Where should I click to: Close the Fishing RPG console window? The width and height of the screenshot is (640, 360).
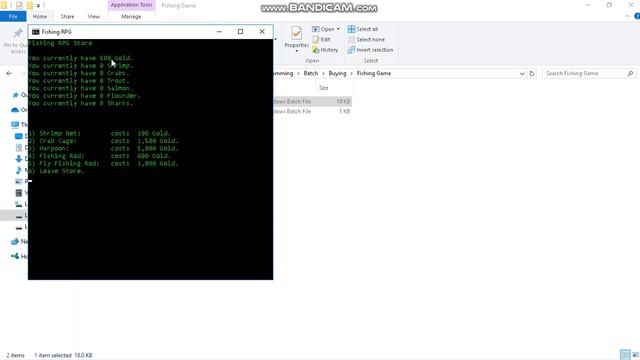click(x=262, y=32)
